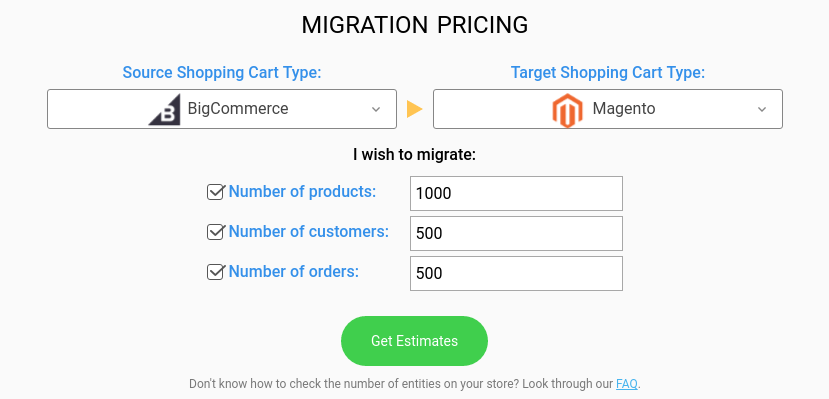Click the Target Shopping Cart Type heading
The width and height of the screenshot is (829, 399).
pyautogui.click(x=608, y=72)
